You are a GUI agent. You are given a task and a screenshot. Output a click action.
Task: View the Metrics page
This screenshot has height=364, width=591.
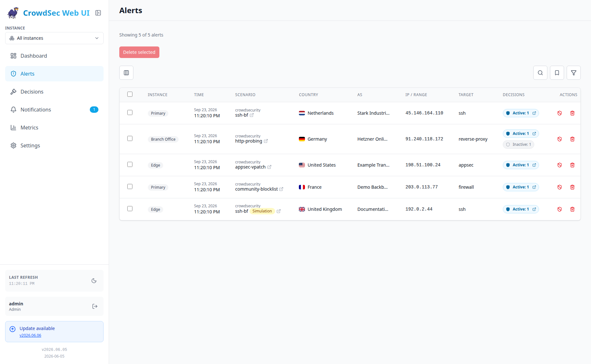(54, 128)
